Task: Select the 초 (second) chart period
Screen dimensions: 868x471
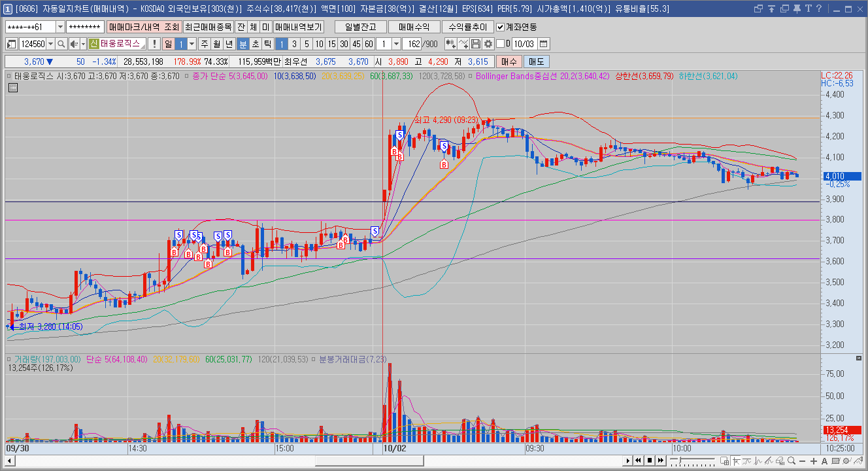Action: [255, 44]
